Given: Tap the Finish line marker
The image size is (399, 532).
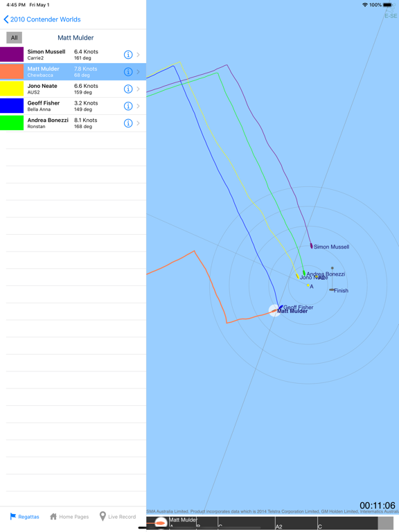Looking at the screenshot, I should [x=332, y=290].
